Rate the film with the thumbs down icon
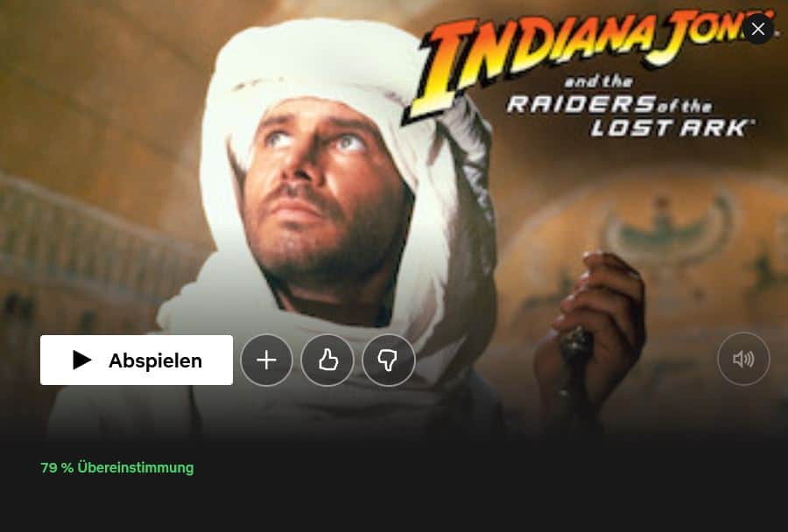Screen dimensions: 788x532 point(389,360)
